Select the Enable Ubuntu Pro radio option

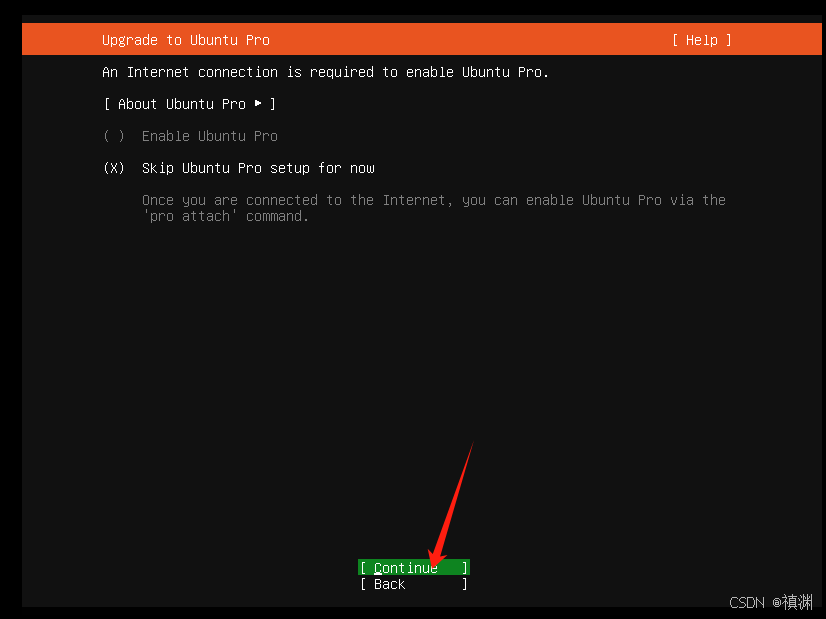[x=190, y=136]
